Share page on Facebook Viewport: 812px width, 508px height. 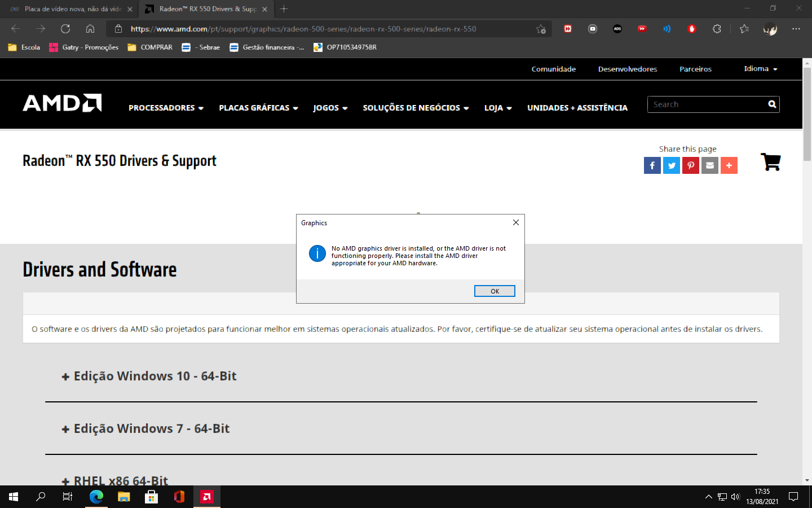[x=652, y=165]
